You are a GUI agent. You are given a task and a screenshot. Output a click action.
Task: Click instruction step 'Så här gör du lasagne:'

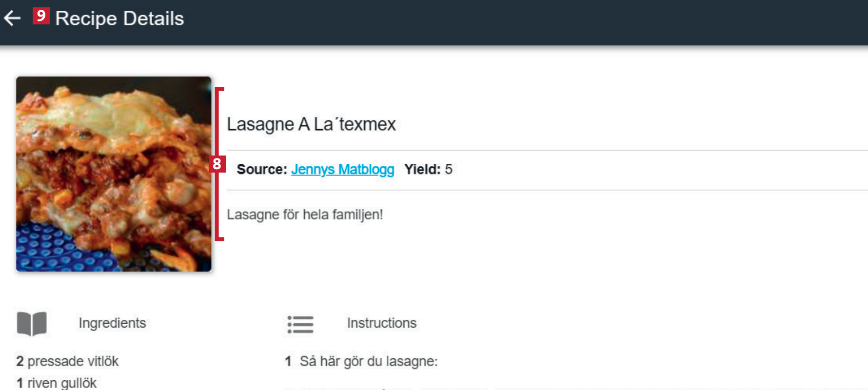click(369, 361)
